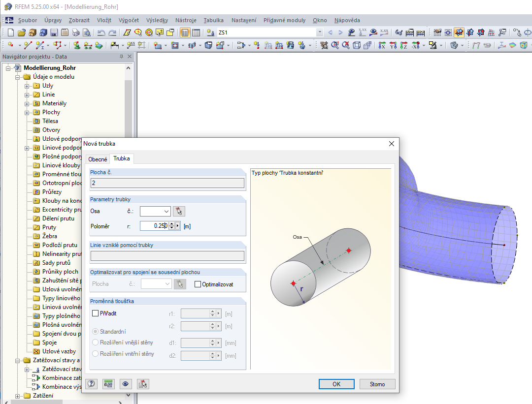Save the current model

point(54,32)
